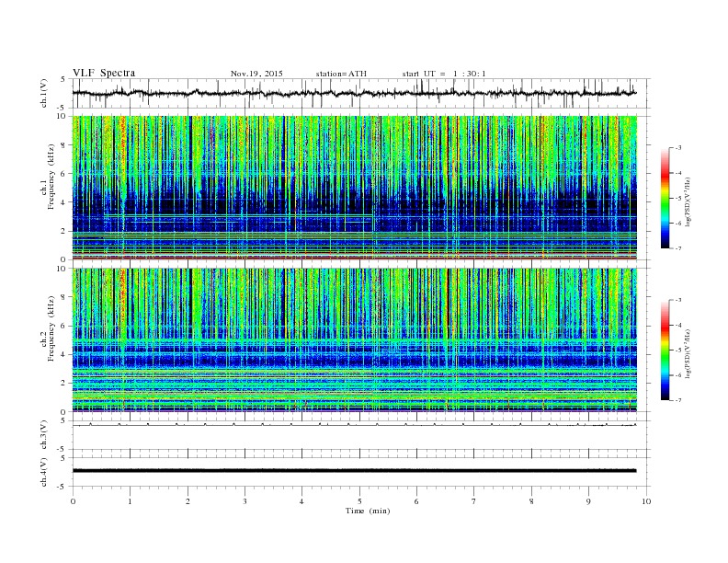Click the "4" tick on the Time axis

coord(301,501)
